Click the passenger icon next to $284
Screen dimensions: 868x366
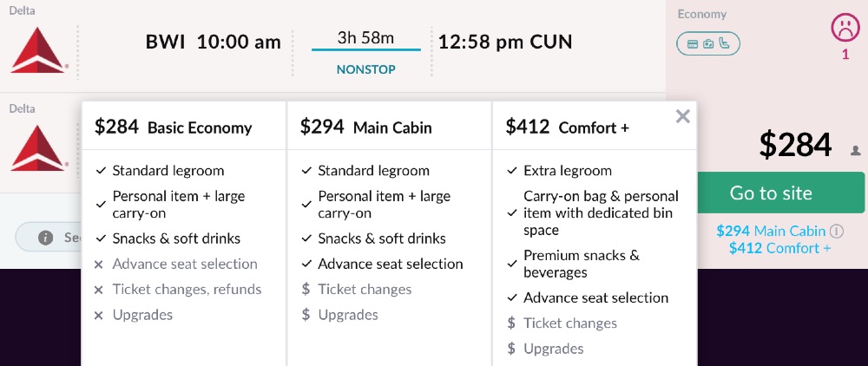855,150
